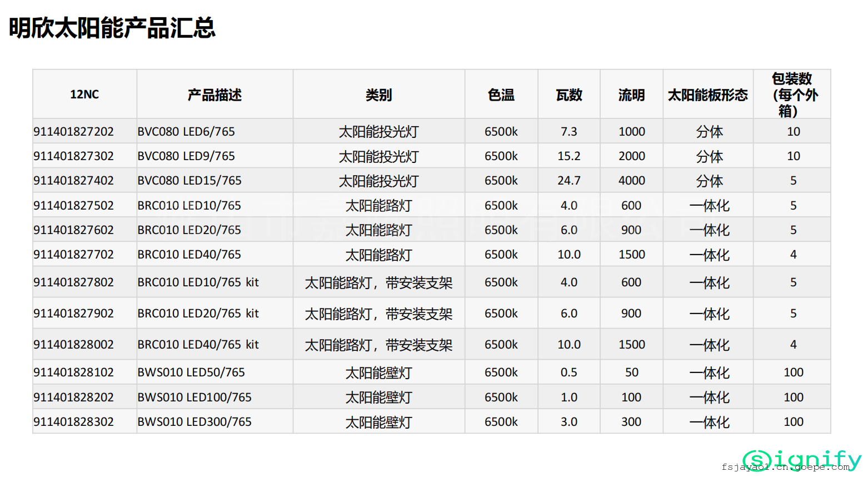The width and height of the screenshot is (868, 477).
Task: Select the 4000 lumen value
Action: tap(632, 181)
